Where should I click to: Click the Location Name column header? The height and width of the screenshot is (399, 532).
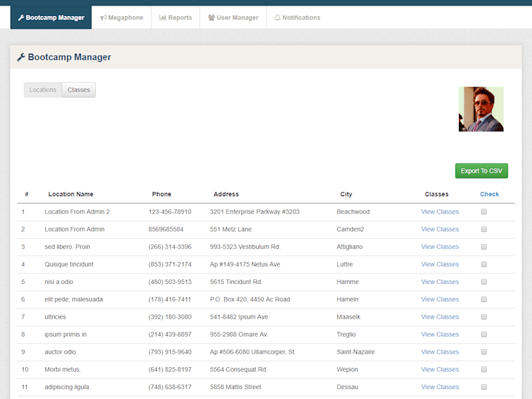coord(70,194)
